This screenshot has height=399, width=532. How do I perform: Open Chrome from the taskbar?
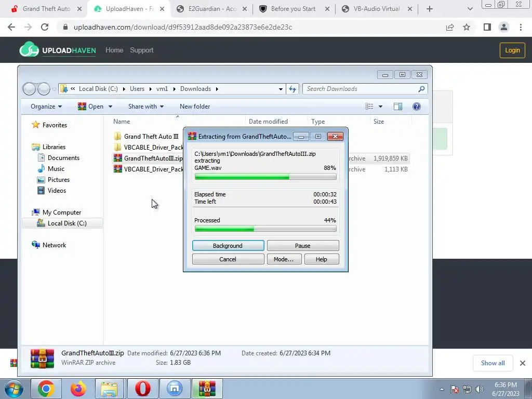[x=46, y=389]
